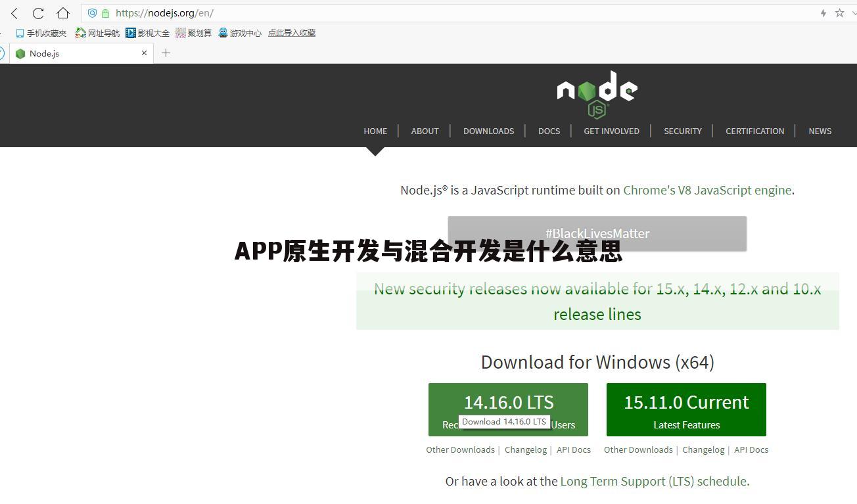Viewport: 857px width, 504px height.
Task: Open Other Downloads under Current
Action: click(638, 449)
